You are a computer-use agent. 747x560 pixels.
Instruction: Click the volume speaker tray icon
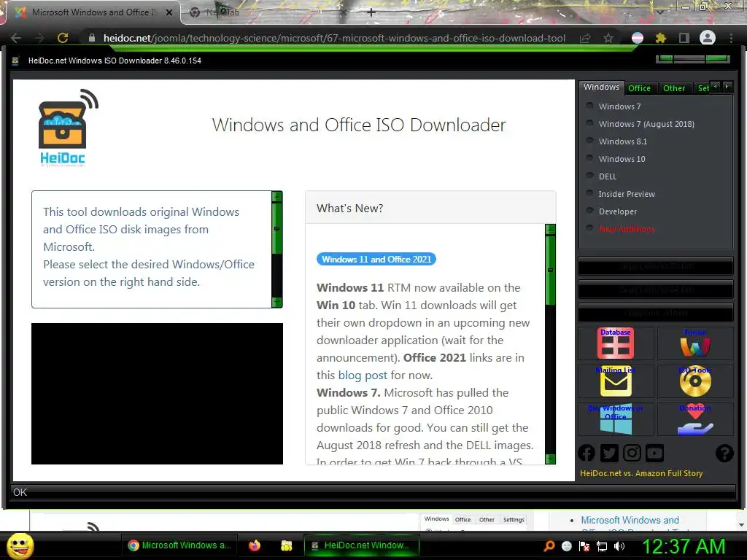click(x=619, y=546)
